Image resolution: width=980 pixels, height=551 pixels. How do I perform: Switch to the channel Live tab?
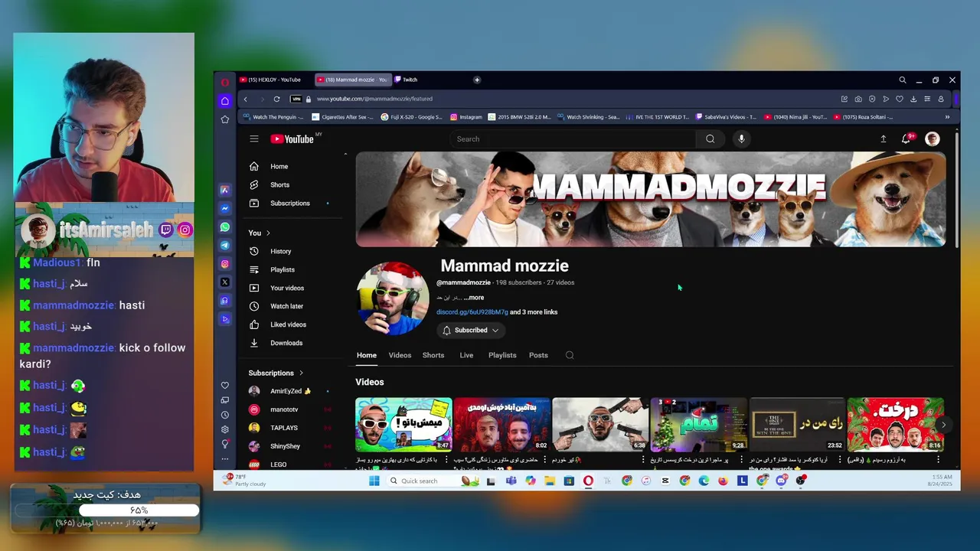point(466,355)
